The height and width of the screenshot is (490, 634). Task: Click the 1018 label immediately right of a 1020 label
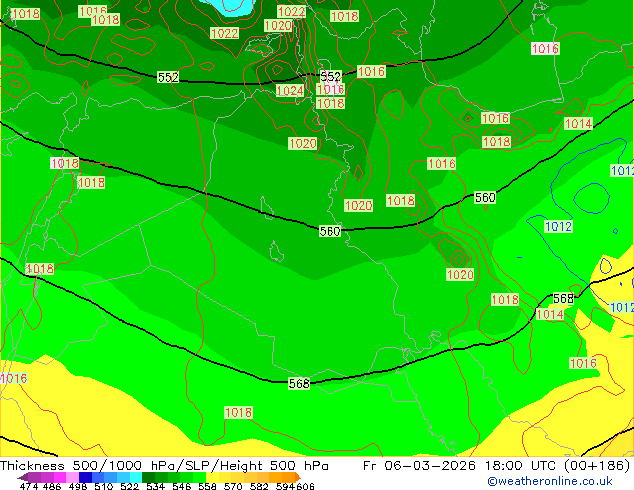[x=400, y=201]
